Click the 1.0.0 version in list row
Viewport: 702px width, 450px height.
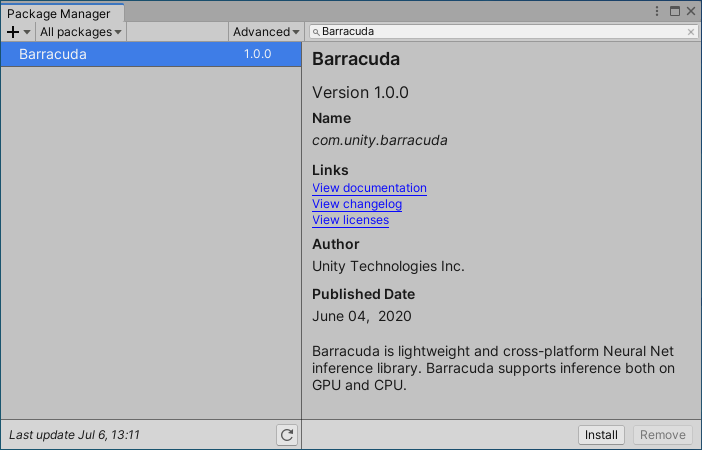pos(257,54)
